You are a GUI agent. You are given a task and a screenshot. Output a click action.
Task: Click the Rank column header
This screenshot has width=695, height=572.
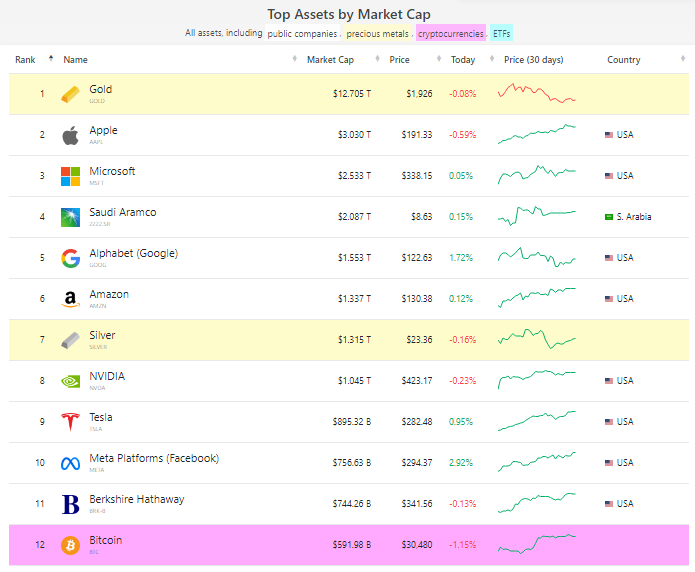coord(25,60)
